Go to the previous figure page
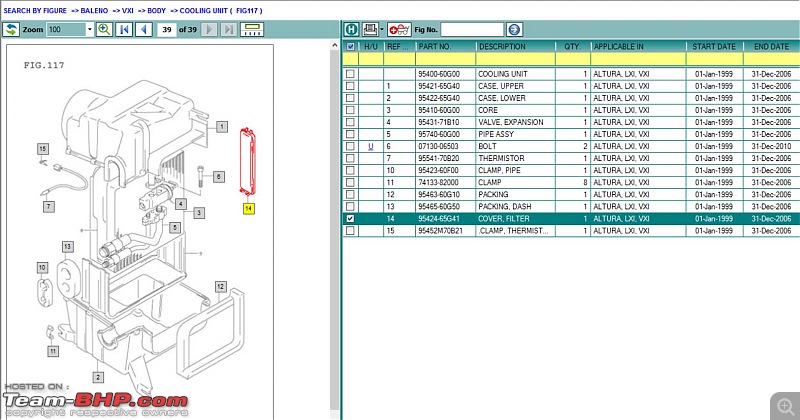 144,29
